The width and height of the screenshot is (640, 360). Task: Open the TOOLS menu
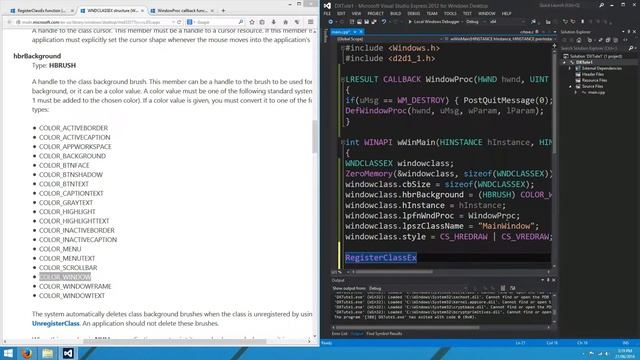pos(450,13)
